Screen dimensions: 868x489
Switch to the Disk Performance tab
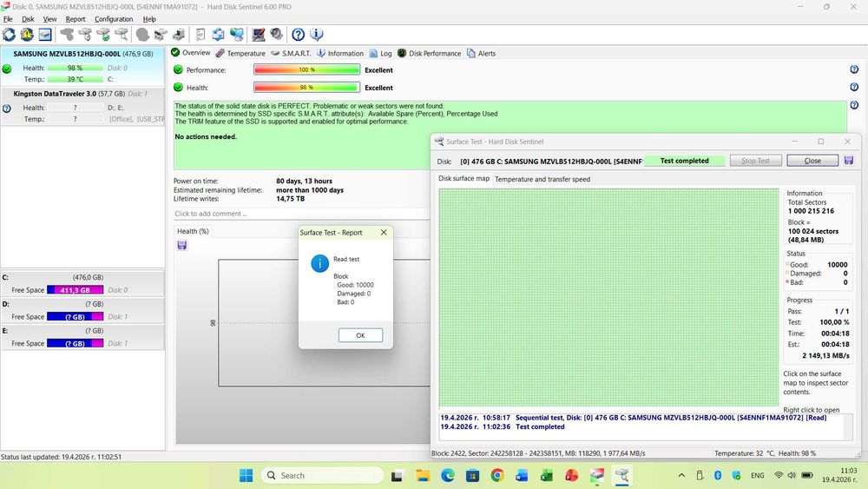pyautogui.click(x=429, y=53)
